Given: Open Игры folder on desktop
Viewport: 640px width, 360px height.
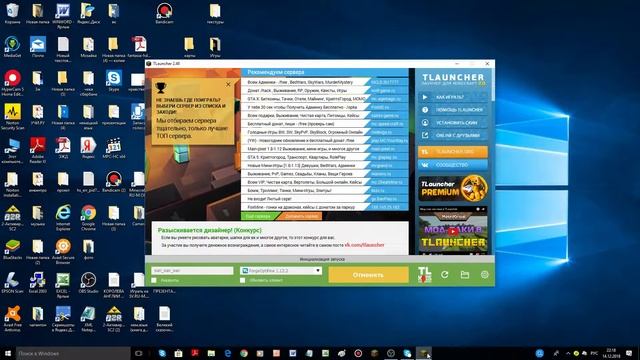Looking at the screenshot, I should click(215, 47).
